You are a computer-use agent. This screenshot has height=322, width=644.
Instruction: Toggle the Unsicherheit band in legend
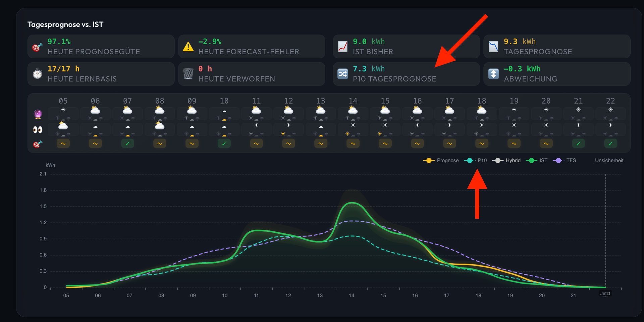[609, 160]
